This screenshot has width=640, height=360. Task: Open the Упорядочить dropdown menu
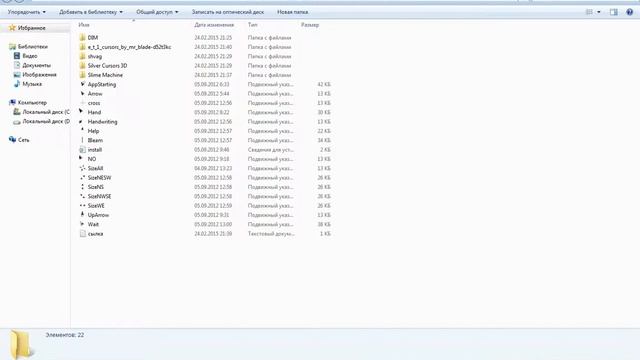pyautogui.click(x=27, y=12)
